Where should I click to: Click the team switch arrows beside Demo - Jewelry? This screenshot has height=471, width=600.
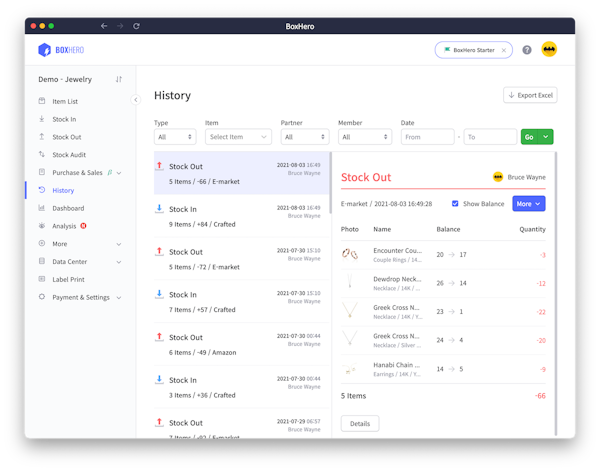click(119, 79)
